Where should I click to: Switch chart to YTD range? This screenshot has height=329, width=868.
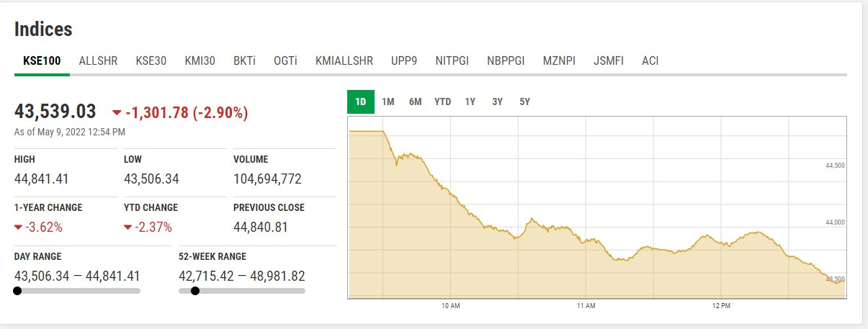point(442,102)
